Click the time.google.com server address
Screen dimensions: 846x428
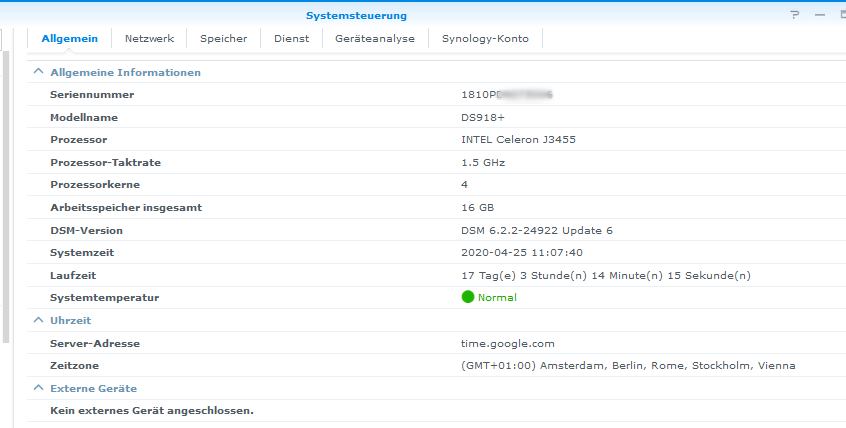[x=508, y=343]
